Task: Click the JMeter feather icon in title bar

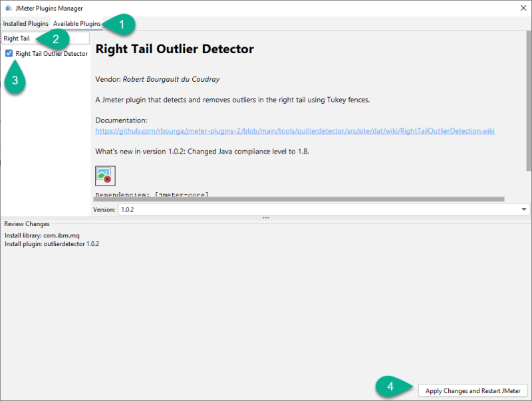Action: [9, 8]
